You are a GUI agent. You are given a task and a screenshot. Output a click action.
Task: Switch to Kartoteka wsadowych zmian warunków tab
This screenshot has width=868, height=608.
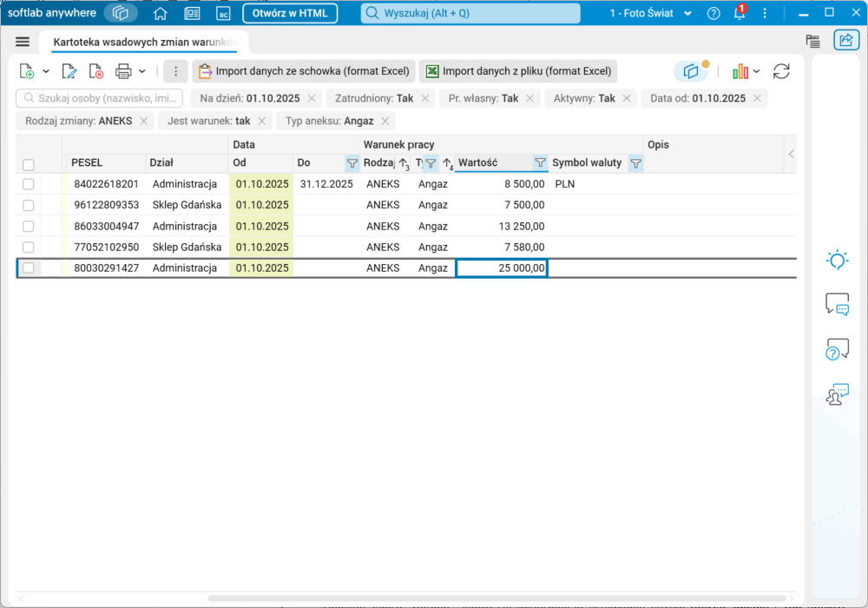point(144,42)
